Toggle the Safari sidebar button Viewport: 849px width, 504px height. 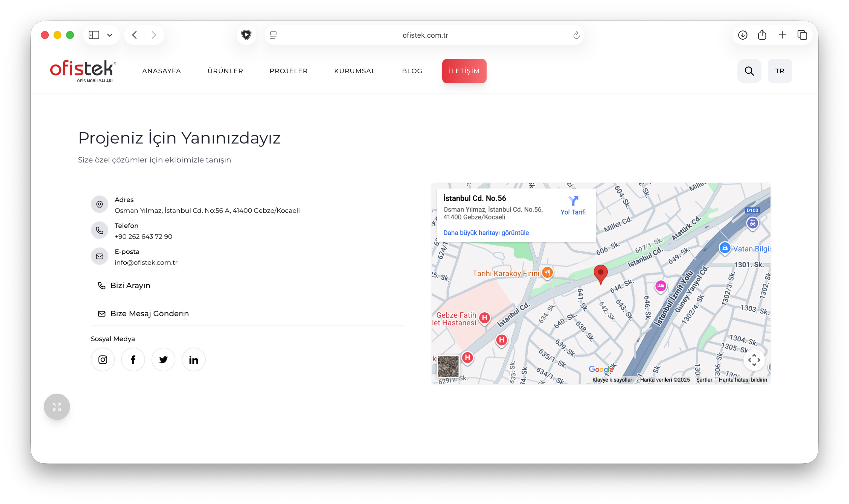coord(94,35)
